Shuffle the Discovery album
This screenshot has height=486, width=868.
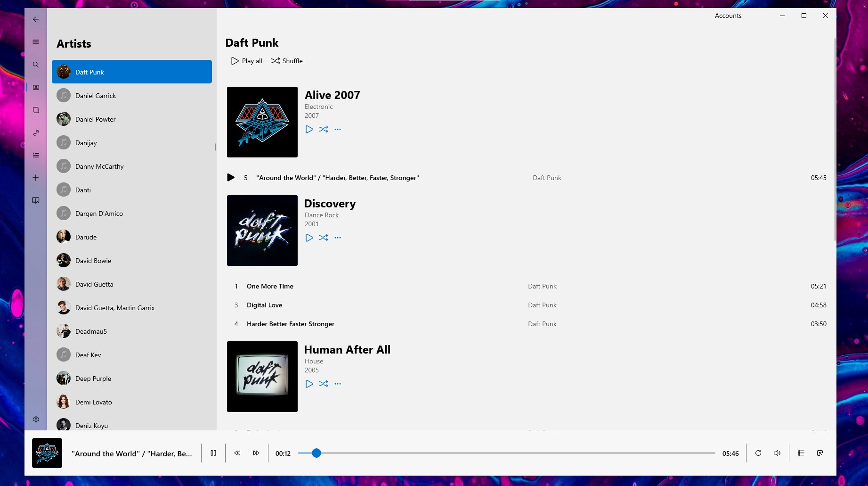point(324,238)
